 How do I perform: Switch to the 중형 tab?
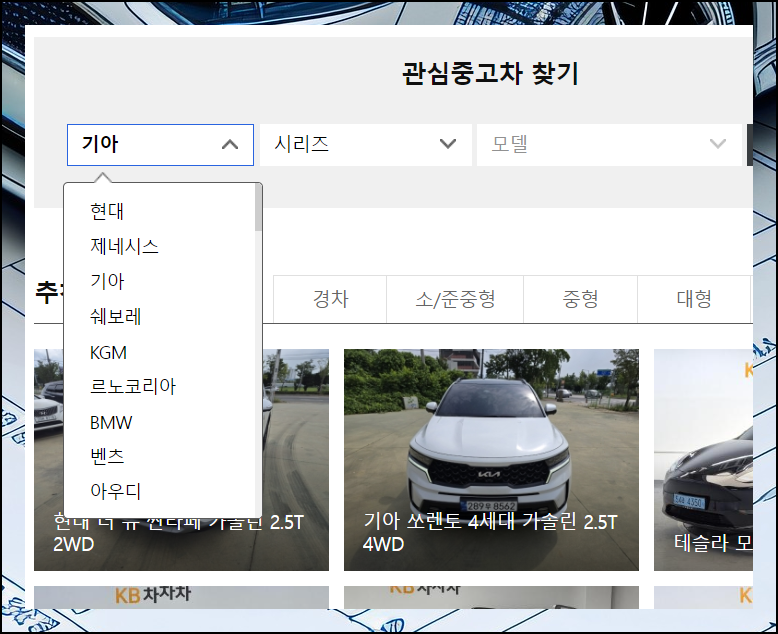click(x=581, y=299)
